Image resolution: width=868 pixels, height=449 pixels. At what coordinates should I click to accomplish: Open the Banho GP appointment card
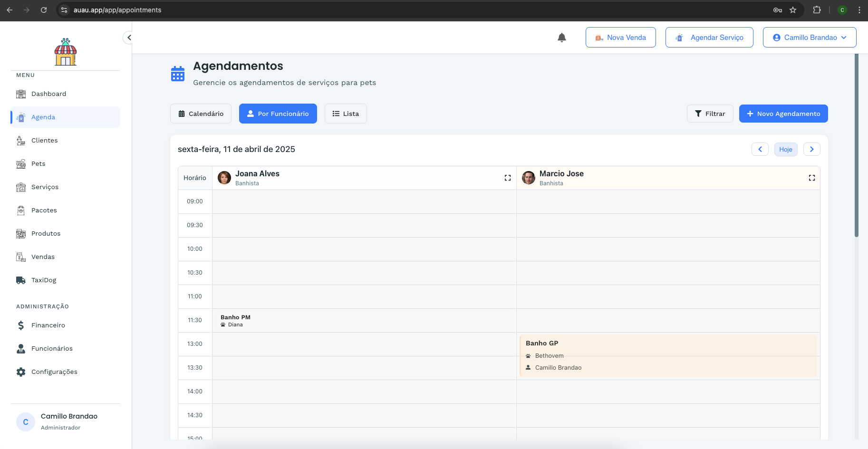click(x=668, y=356)
